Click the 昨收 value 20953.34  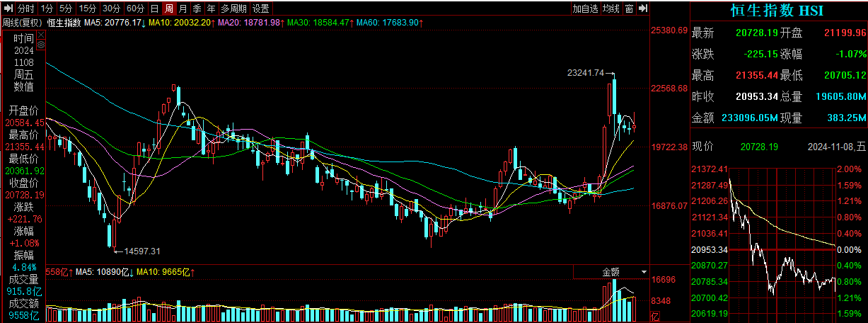click(x=756, y=96)
